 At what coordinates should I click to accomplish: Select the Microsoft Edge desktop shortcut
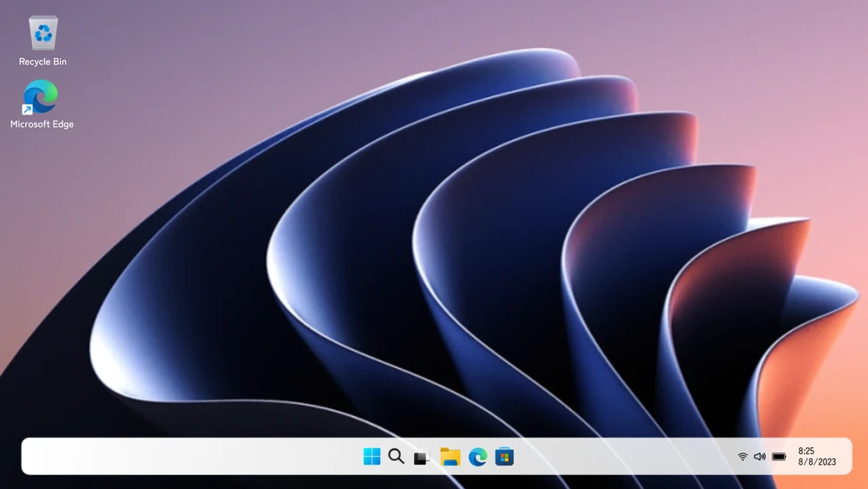coord(41,97)
